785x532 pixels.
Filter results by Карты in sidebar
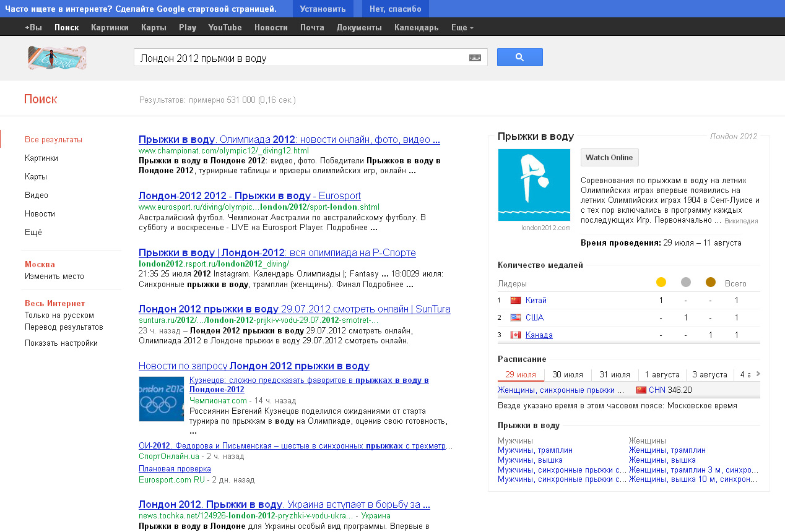36,177
